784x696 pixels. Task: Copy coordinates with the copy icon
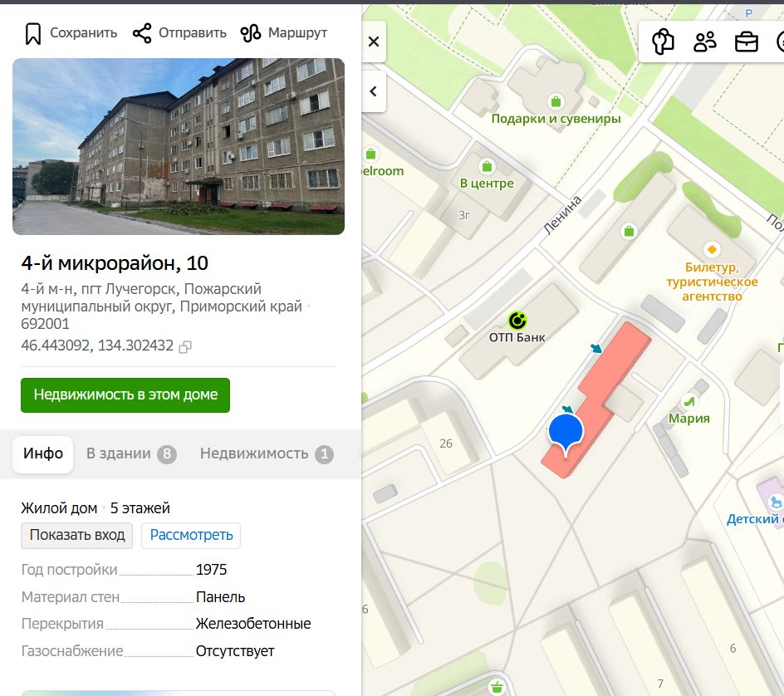pos(185,346)
